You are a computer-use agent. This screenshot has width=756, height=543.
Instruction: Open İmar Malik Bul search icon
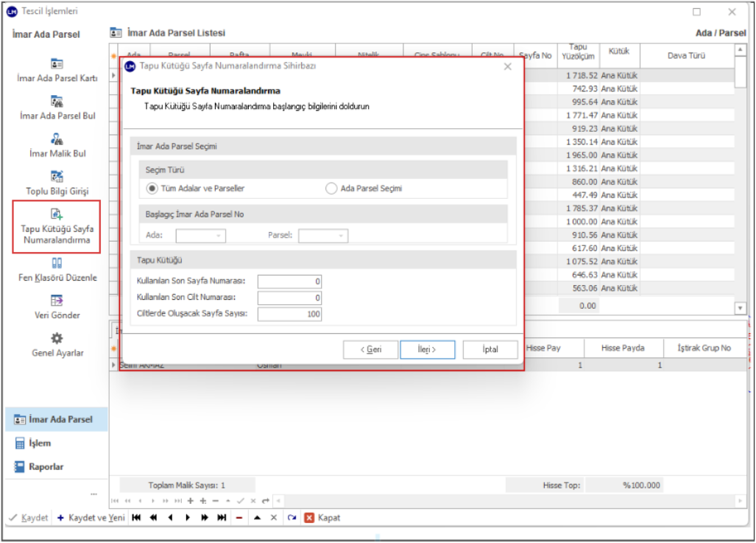coord(57,139)
